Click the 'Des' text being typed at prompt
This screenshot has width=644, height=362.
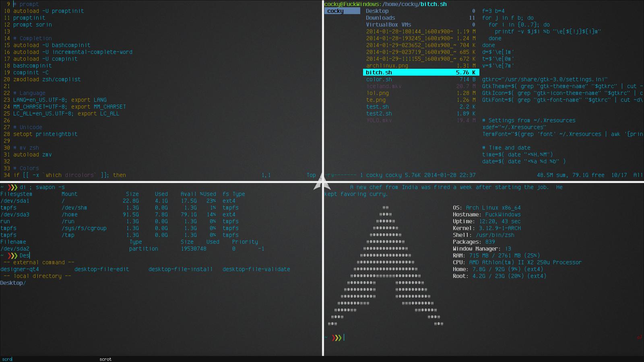(x=25, y=255)
